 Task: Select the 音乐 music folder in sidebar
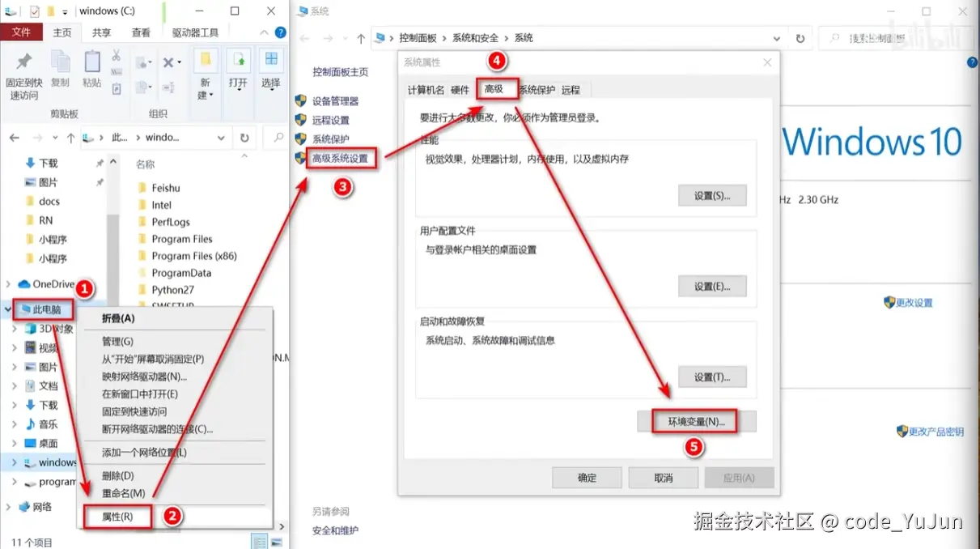(x=40, y=424)
